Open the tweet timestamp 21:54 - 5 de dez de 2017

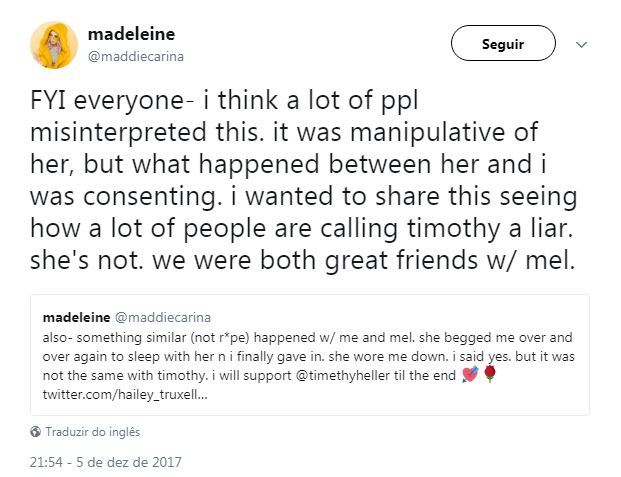click(x=106, y=462)
